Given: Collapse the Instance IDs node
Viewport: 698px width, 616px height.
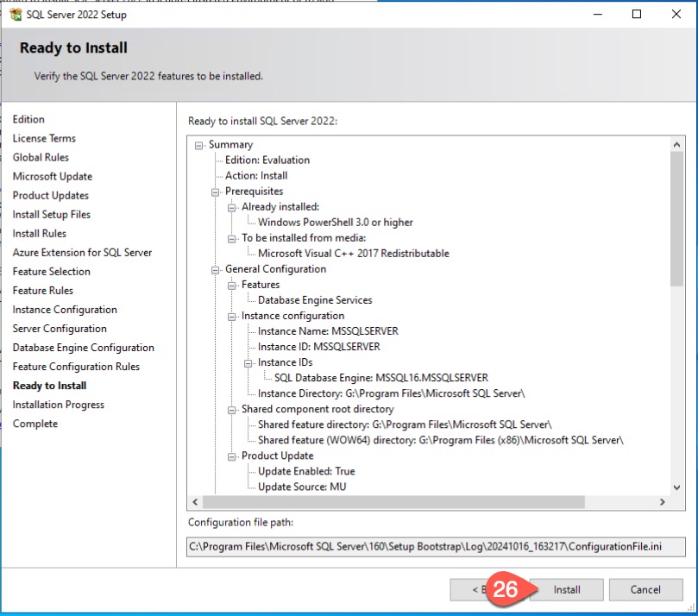Looking at the screenshot, I should 248,362.
